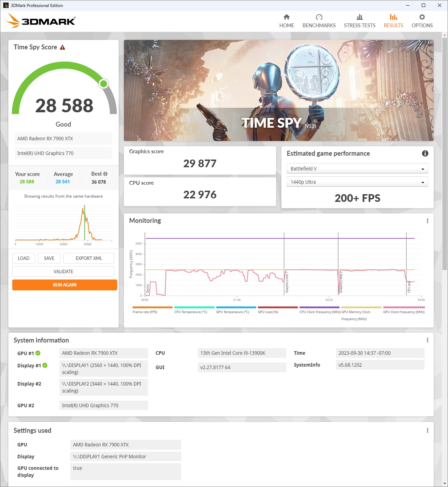The height and width of the screenshot is (487, 448).
Task: Click the Results chart icon
Action: (x=393, y=17)
